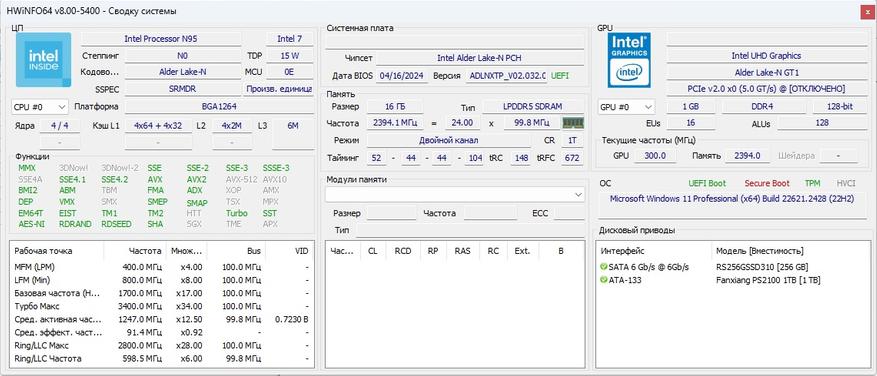
Task: Click the stepping value N0
Action: click(182, 55)
